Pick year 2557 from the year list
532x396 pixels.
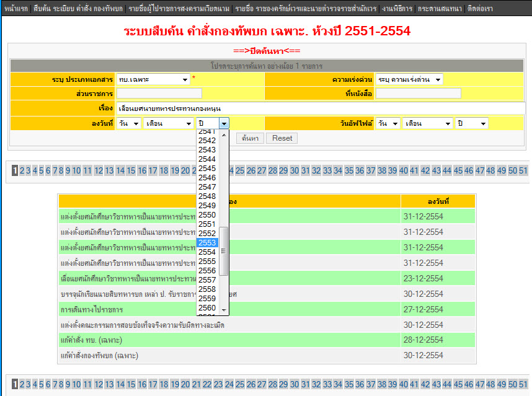tap(207, 280)
